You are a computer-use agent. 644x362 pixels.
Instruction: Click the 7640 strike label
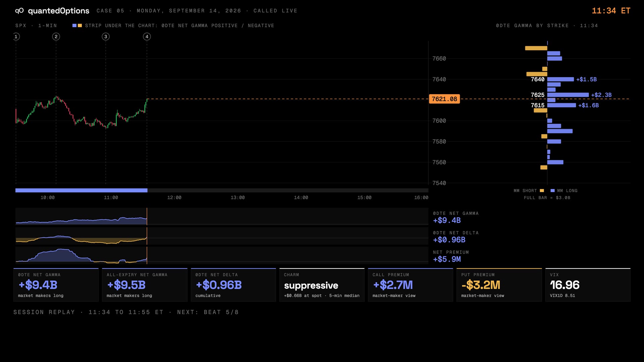538,79
